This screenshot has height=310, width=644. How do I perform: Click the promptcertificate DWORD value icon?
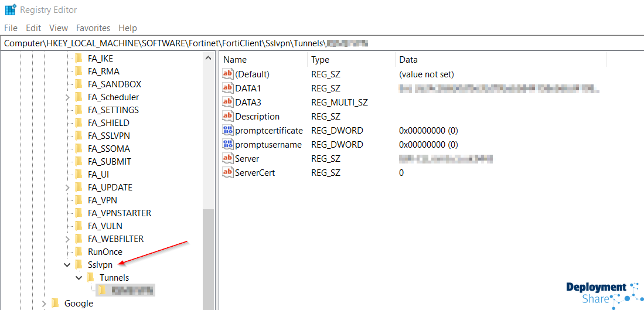228,130
